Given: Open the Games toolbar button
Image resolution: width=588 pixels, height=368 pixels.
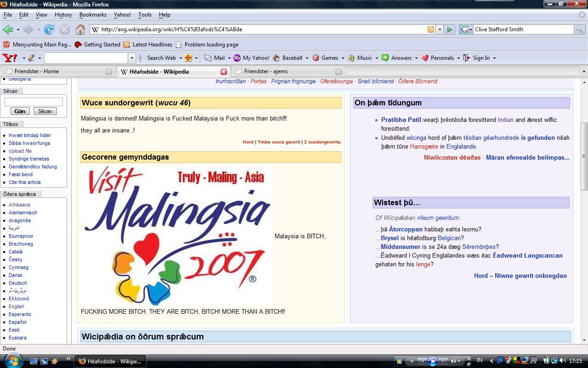Looking at the screenshot, I should tap(325, 58).
